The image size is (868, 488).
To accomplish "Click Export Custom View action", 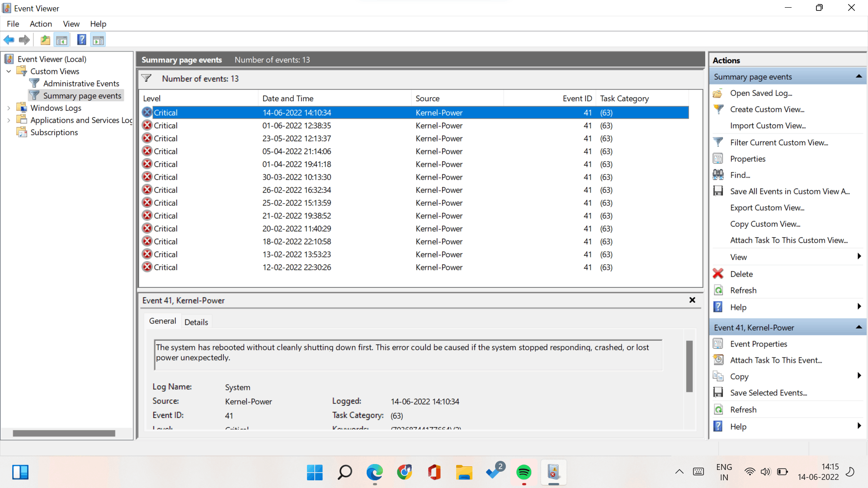I will (767, 208).
